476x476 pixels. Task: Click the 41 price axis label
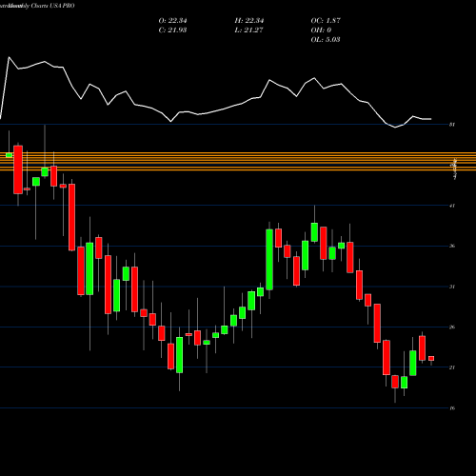[452, 206]
